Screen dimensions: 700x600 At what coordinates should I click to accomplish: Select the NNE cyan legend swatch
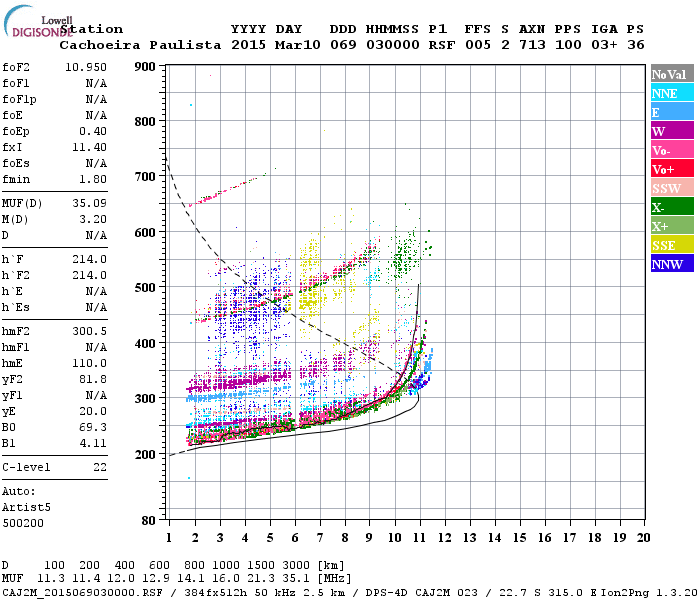tap(672, 93)
